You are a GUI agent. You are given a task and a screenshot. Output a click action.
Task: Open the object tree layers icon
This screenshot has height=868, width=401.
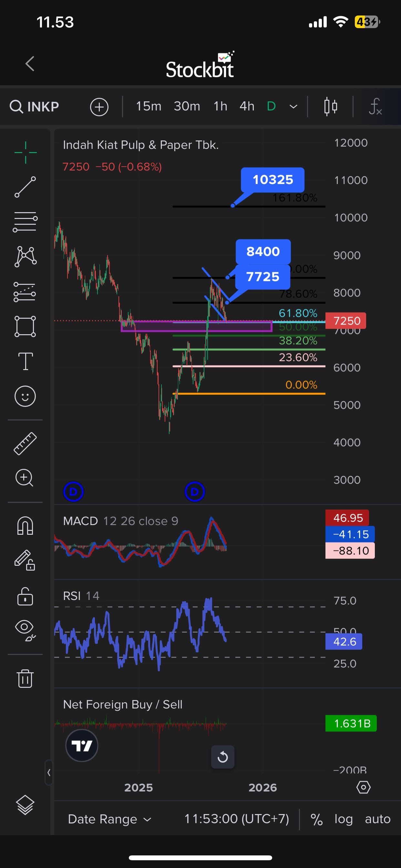25,805
